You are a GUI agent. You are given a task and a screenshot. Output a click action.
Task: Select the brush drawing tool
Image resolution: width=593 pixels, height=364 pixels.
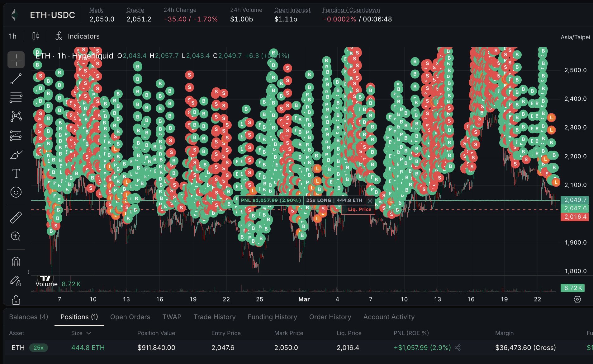click(16, 154)
